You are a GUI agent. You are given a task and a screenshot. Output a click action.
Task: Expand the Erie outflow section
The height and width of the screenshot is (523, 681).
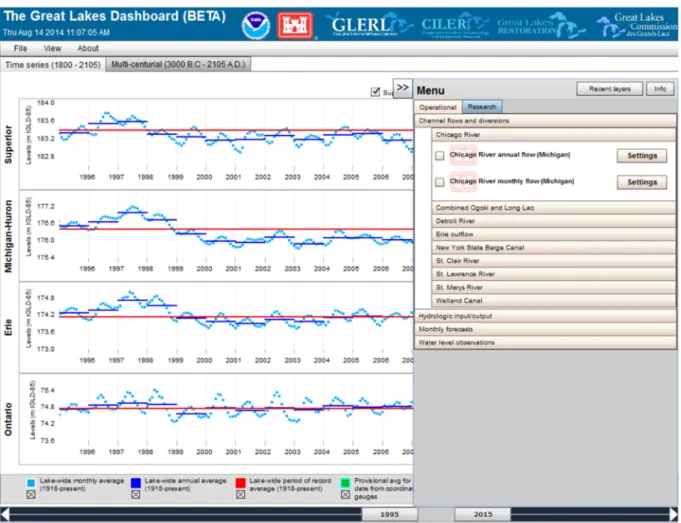[554, 234]
